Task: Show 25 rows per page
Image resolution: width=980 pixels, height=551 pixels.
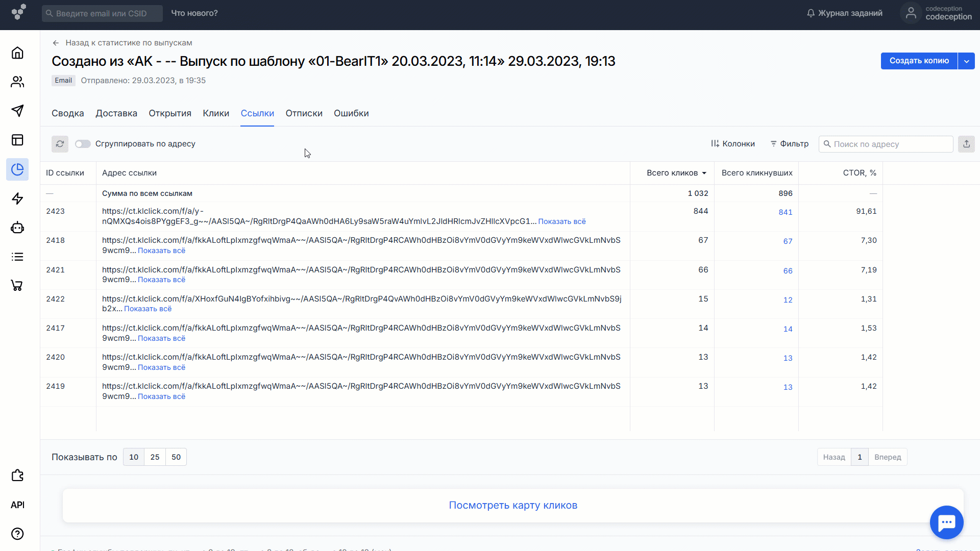Action: [x=155, y=457]
